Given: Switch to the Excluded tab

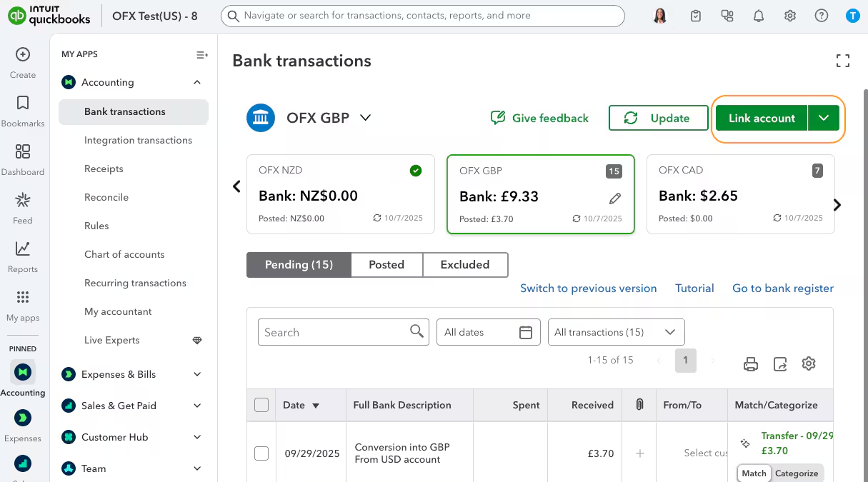Looking at the screenshot, I should point(465,264).
